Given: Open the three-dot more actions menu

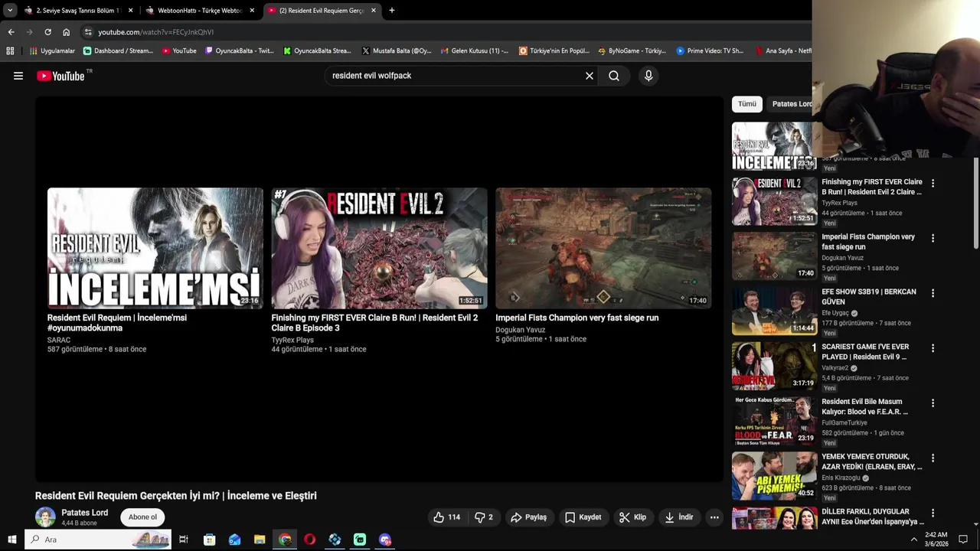Looking at the screenshot, I should coord(714,517).
